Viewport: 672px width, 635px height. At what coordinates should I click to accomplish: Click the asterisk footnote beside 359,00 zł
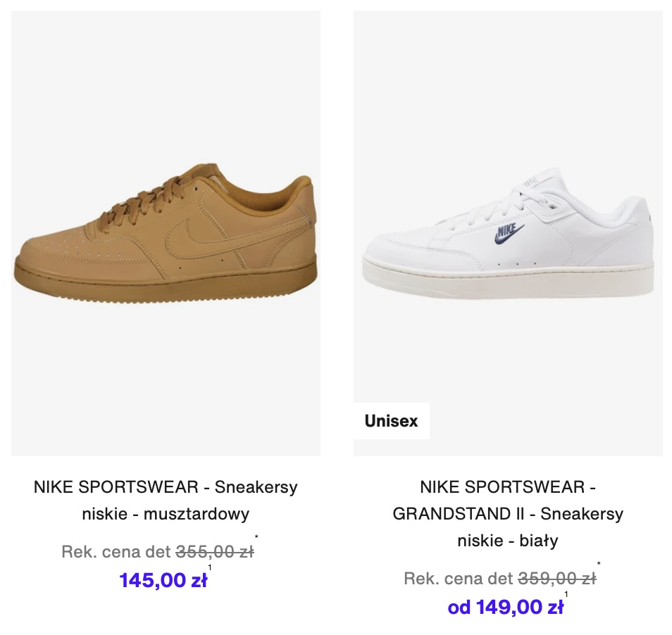coord(599,564)
